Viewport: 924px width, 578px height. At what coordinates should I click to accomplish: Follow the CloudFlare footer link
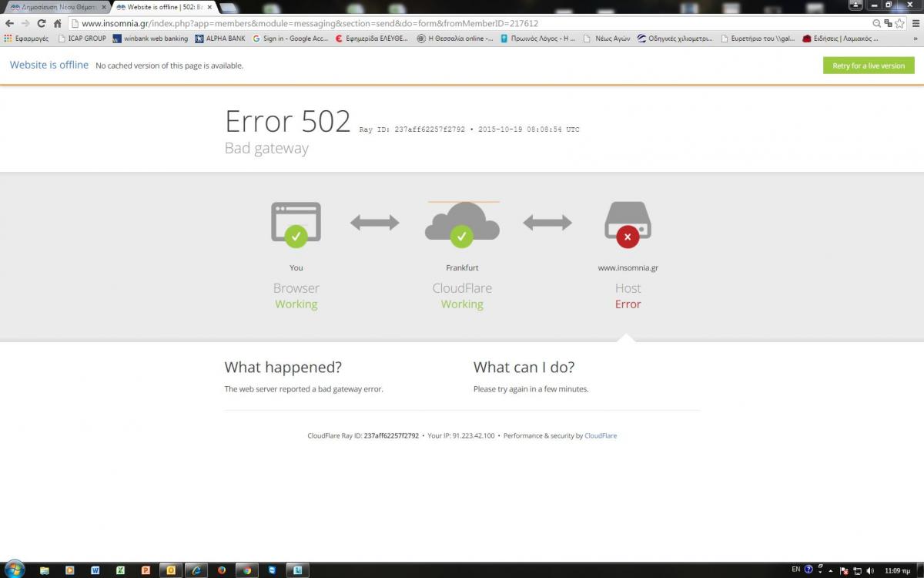601,435
